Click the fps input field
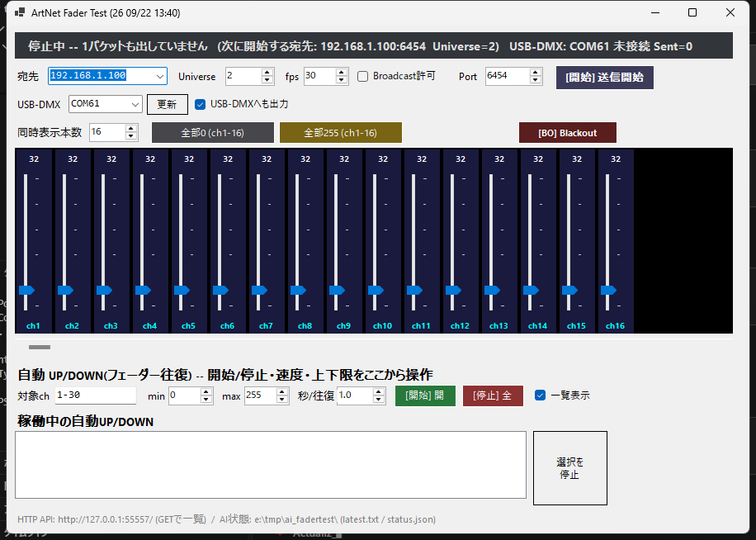The image size is (756, 540). [319, 76]
